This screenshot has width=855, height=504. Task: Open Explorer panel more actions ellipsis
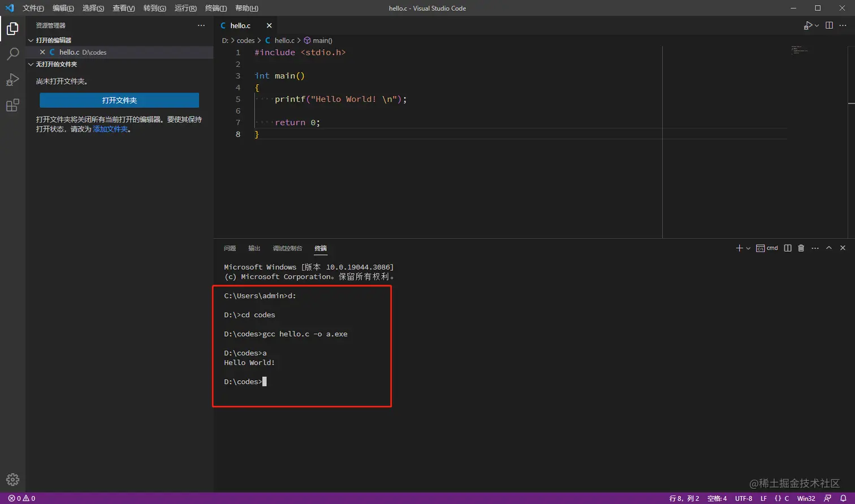(201, 25)
